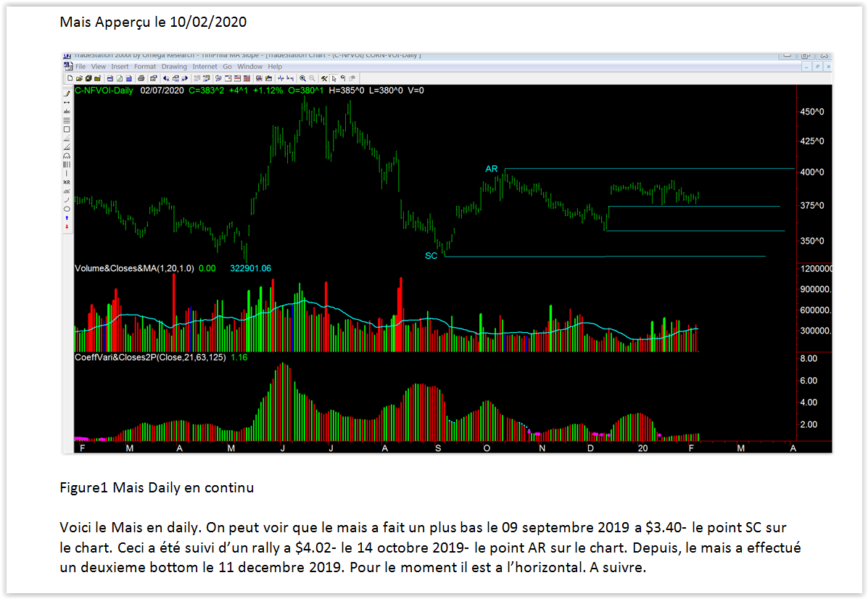Open the File menu

[80, 67]
